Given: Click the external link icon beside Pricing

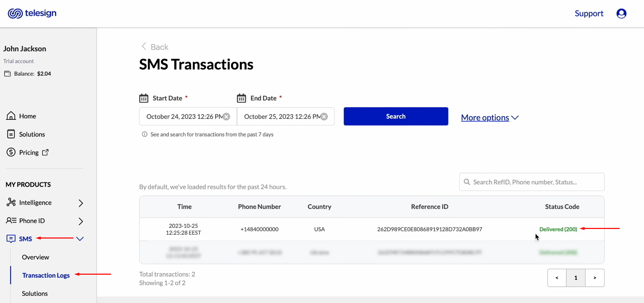Looking at the screenshot, I should (45, 152).
